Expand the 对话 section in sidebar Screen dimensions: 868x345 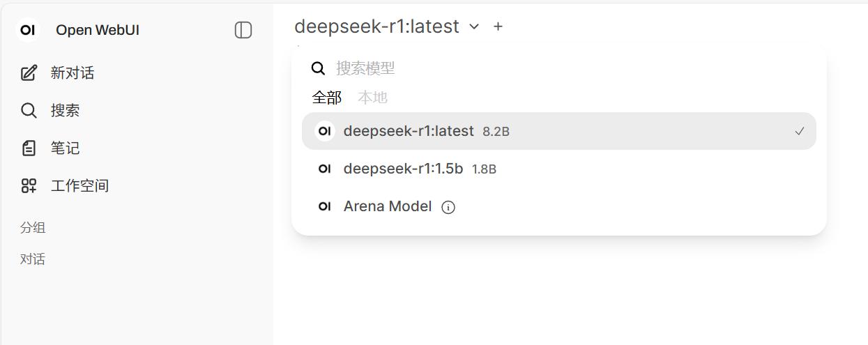[33, 259]
